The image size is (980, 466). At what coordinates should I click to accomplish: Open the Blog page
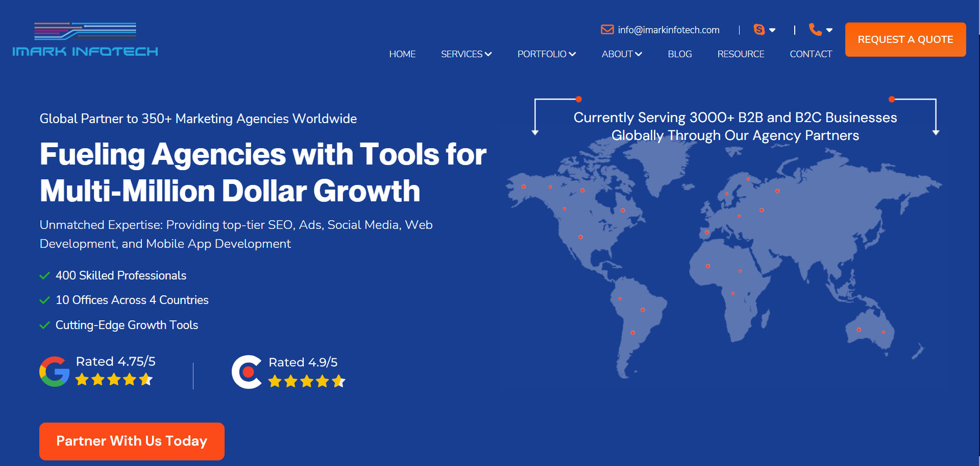point(679,54)
